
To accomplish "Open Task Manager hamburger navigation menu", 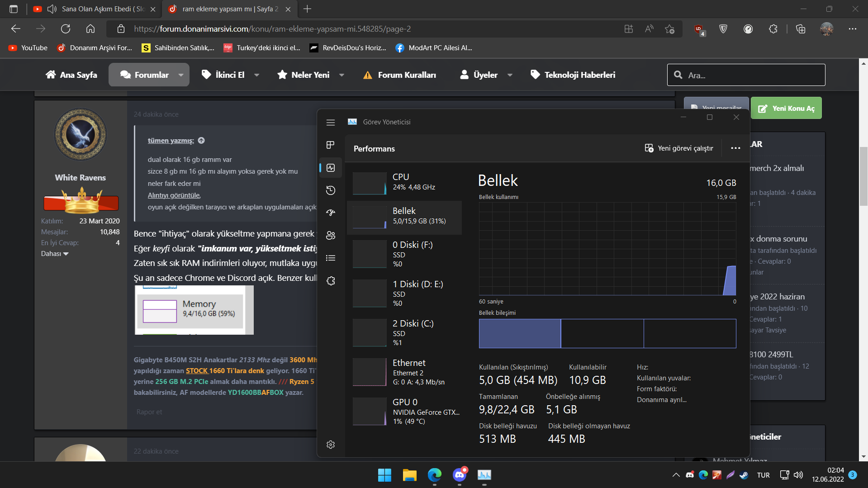I will tap(331, 123).
